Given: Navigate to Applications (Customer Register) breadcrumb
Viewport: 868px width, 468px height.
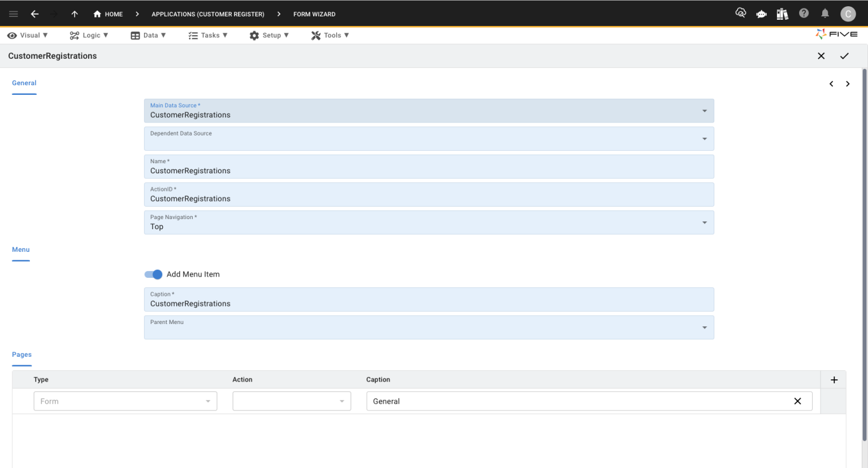Looking at the screenshot, I should click(x=208, y=14).
